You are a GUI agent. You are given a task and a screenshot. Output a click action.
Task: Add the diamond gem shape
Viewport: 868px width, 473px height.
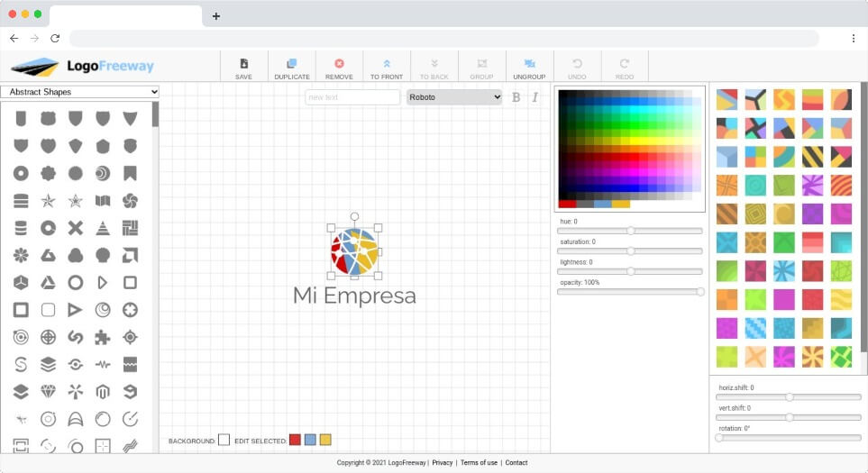(x=48, y=392)
